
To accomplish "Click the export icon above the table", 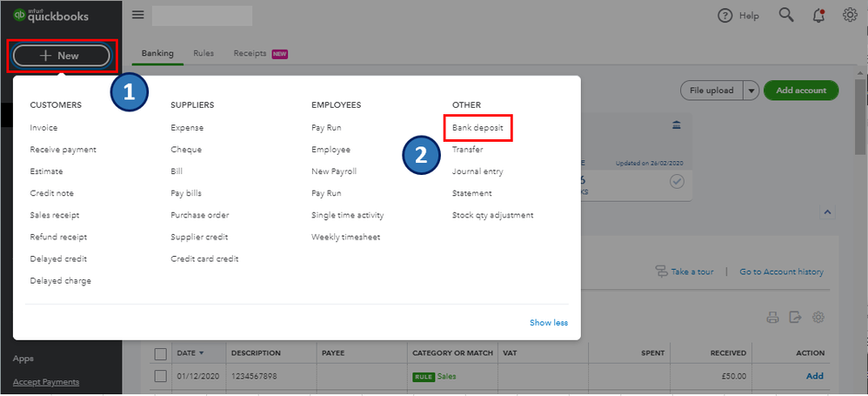I will [794, 318].
